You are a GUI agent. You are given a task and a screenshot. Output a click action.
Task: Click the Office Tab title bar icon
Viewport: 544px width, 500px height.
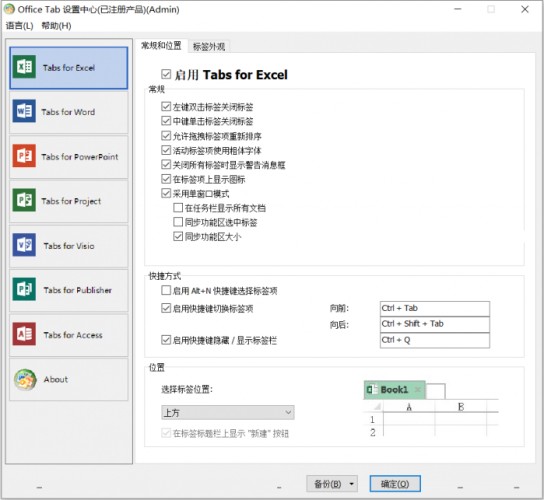[9, 9]
